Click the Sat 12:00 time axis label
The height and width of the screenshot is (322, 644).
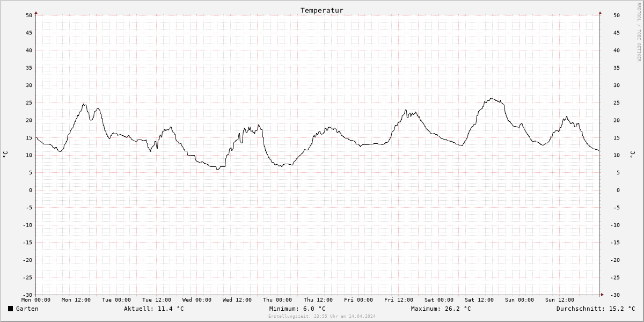(479, 300)
